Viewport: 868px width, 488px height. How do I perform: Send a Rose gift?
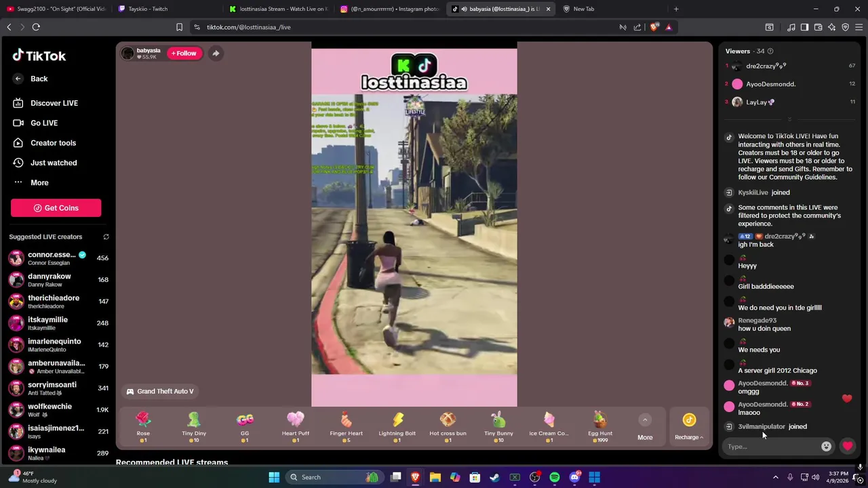[143, 426]
